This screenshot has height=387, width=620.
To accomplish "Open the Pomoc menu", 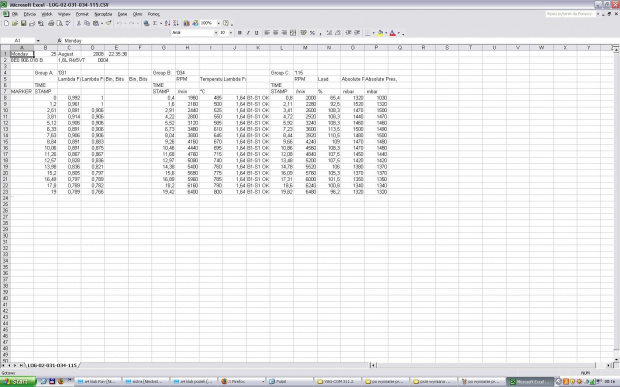I will click(x=154, y=14).
